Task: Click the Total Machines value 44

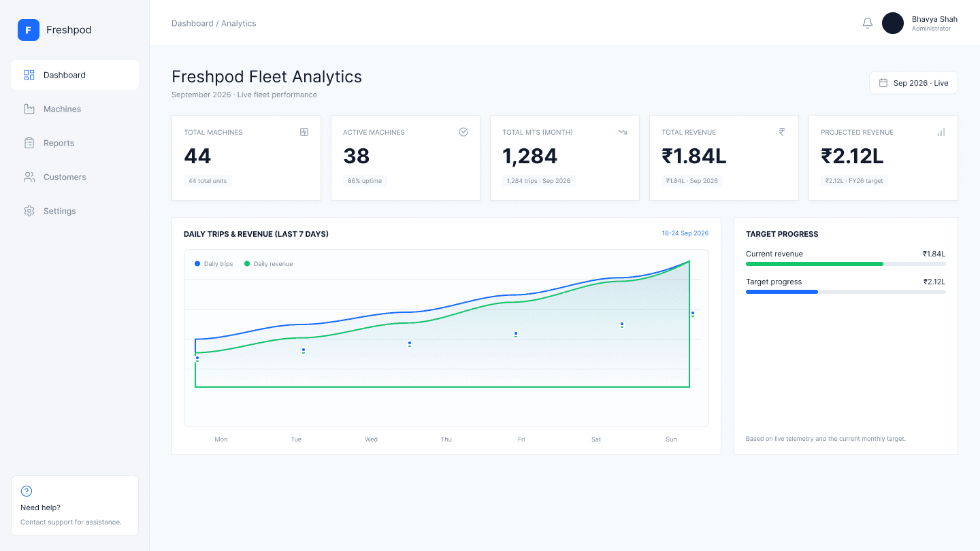Action: pyautogui.click(x=197, y=156)
